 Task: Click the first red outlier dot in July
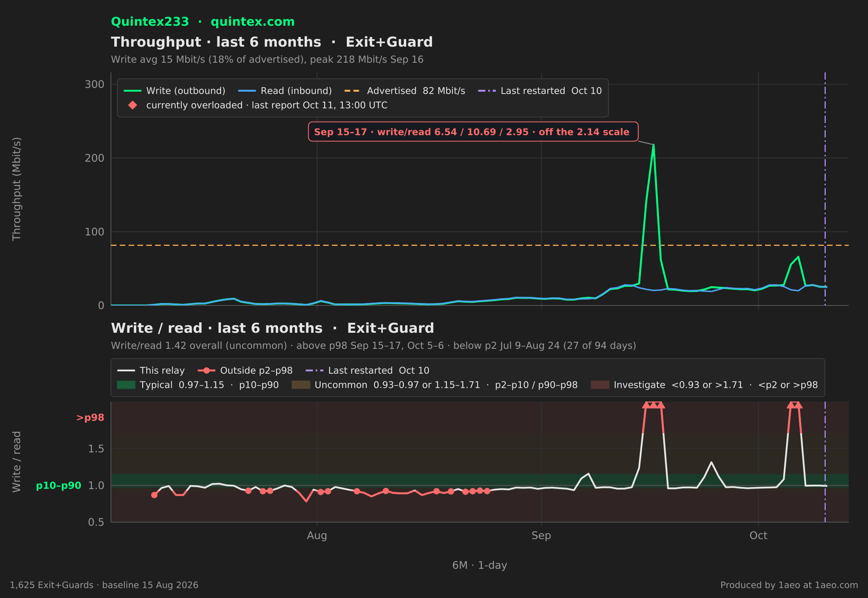154,495
